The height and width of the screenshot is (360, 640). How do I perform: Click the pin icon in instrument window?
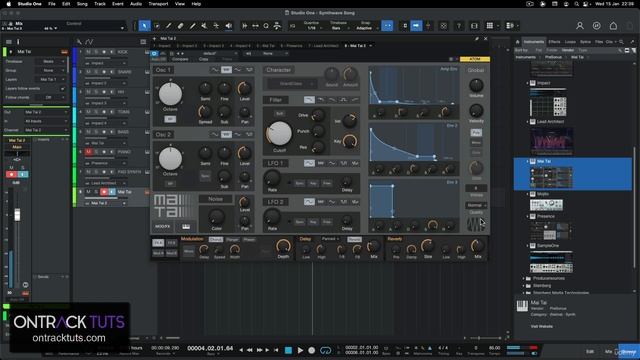[476, 39]
